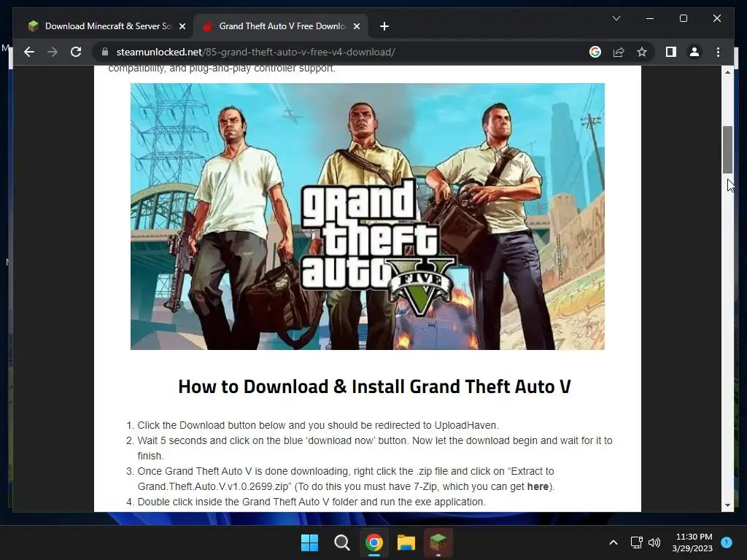The image size is (747, 560).
Task: Click Chrome in the taskbar
Action: tap(374, 542)
